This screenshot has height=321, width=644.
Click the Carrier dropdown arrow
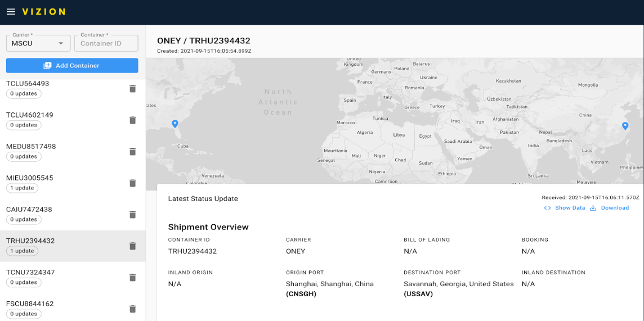pyautogui.click(x=61, y=43)
